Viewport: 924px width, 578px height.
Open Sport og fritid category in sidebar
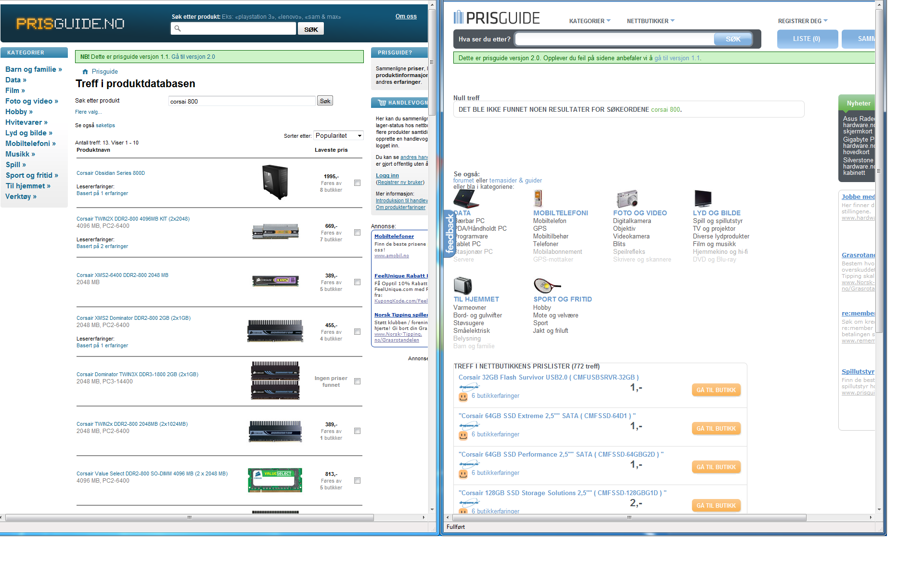32,175
